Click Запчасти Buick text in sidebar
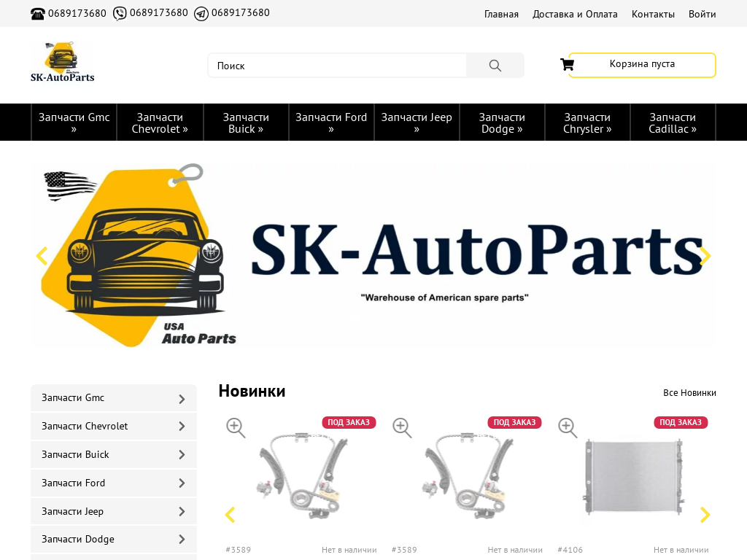Viewport: 747px width, 560px height. 75,455
